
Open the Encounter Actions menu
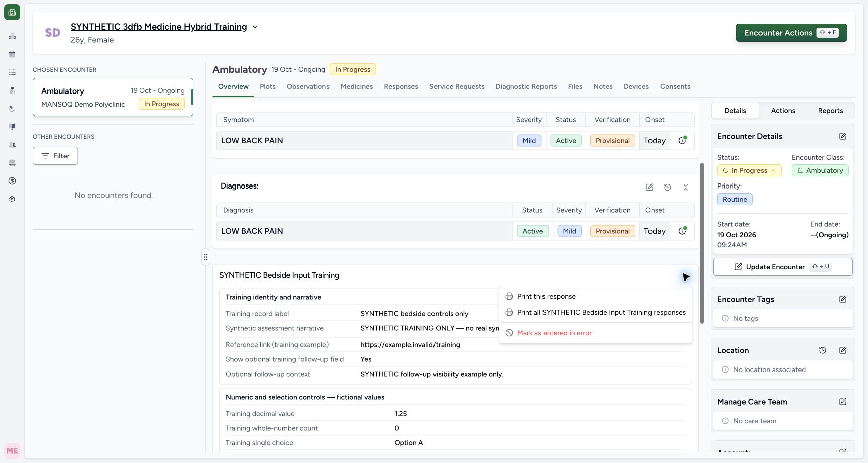click(792, 33)
